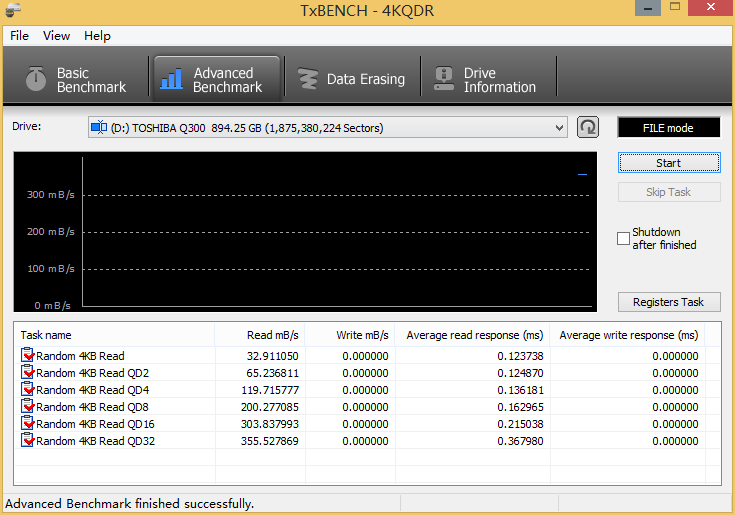735x515 pixels.
Task: Click the Skip Task button
Action: (x=669, y=192)
